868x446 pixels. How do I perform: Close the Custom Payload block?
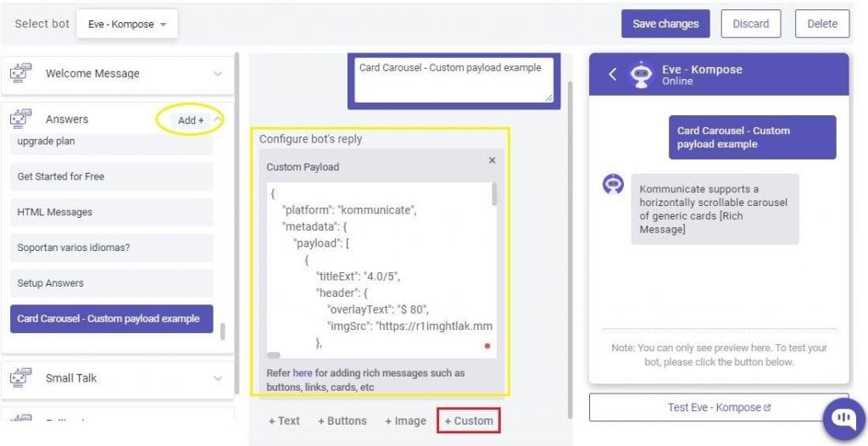pos(492,160)
